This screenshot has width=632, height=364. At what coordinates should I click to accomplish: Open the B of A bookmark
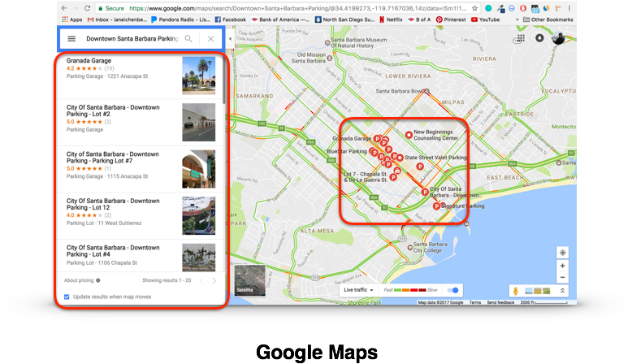419,19
